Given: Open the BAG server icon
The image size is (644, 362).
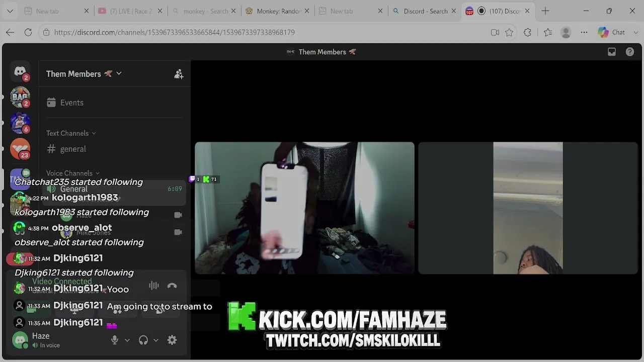Looking at the screenshot, I should click(20, 97).
